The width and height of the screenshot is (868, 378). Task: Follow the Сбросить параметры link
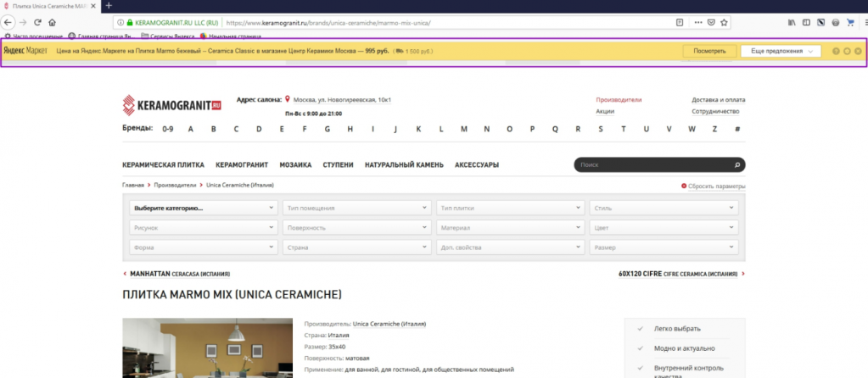coord(716,186)
